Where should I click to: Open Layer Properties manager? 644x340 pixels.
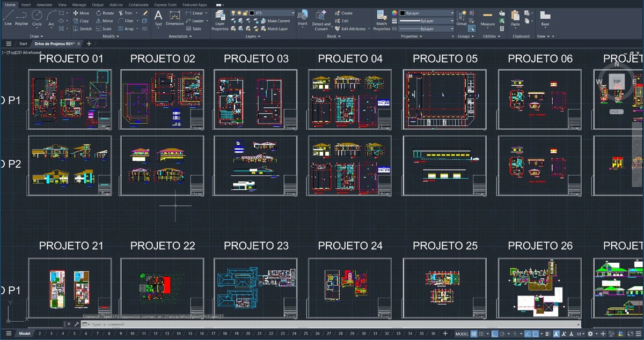tap(219, 20)
